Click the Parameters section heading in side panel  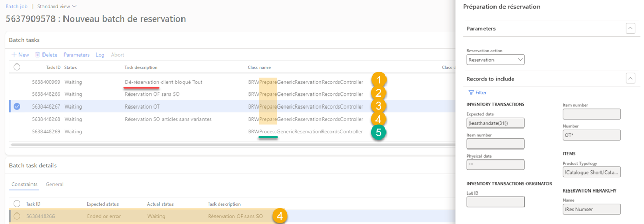(481, 28)
